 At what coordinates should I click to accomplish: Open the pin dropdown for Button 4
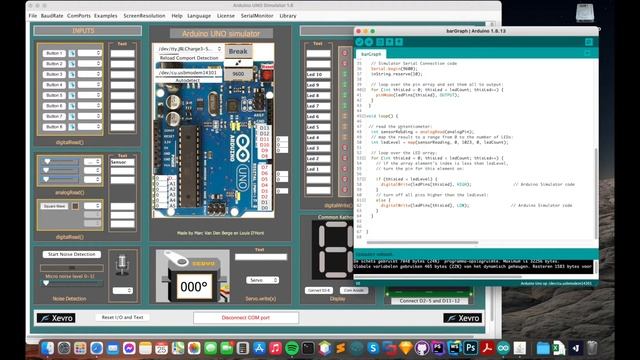(89, 85)
